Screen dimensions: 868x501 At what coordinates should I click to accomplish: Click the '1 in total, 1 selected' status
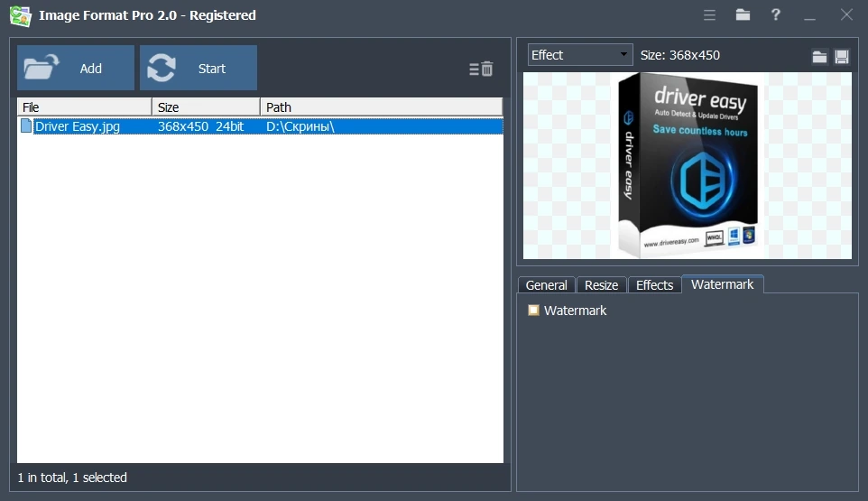pos(72,478)
